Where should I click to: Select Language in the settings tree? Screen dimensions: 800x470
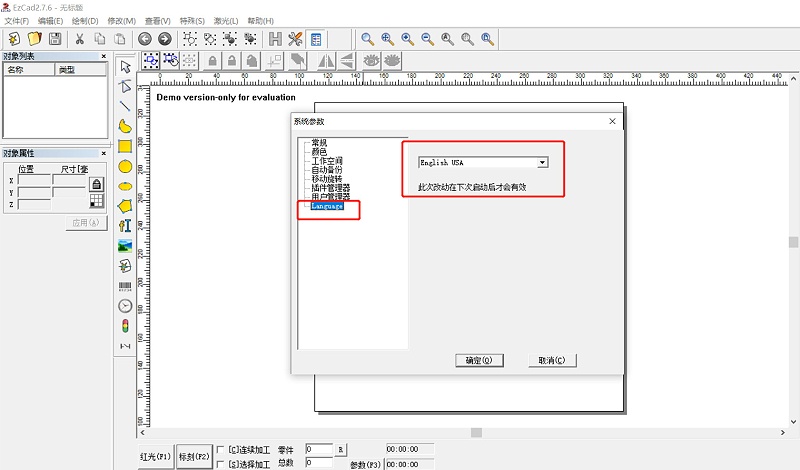[x=327, y=206]
